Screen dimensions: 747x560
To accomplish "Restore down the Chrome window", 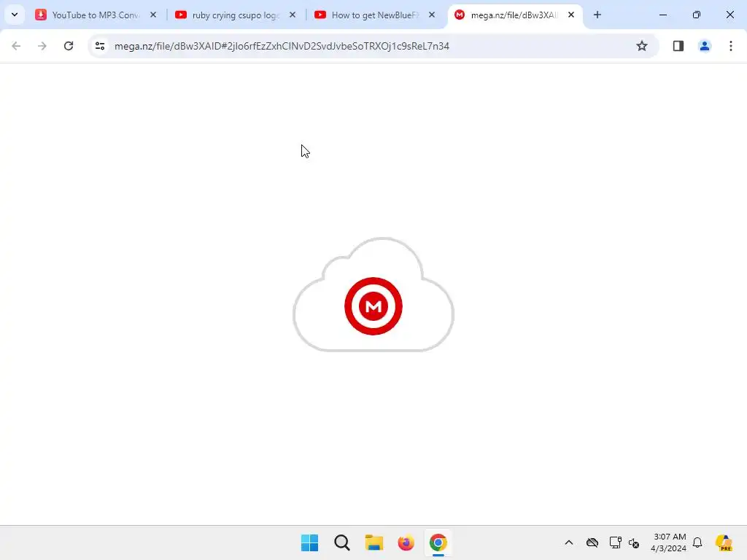I will click(x=697, y=15).
